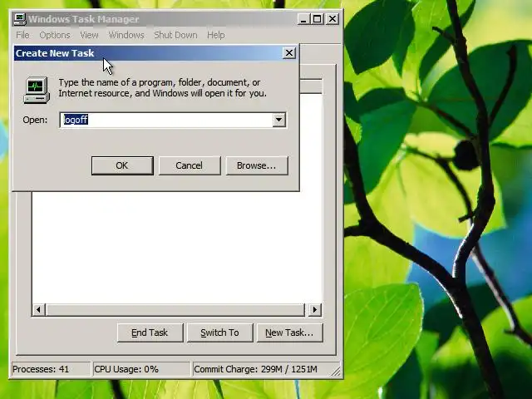This screenshot has width=532, height=399.
Task: Open the View menu
Action: tap(89, 35)
